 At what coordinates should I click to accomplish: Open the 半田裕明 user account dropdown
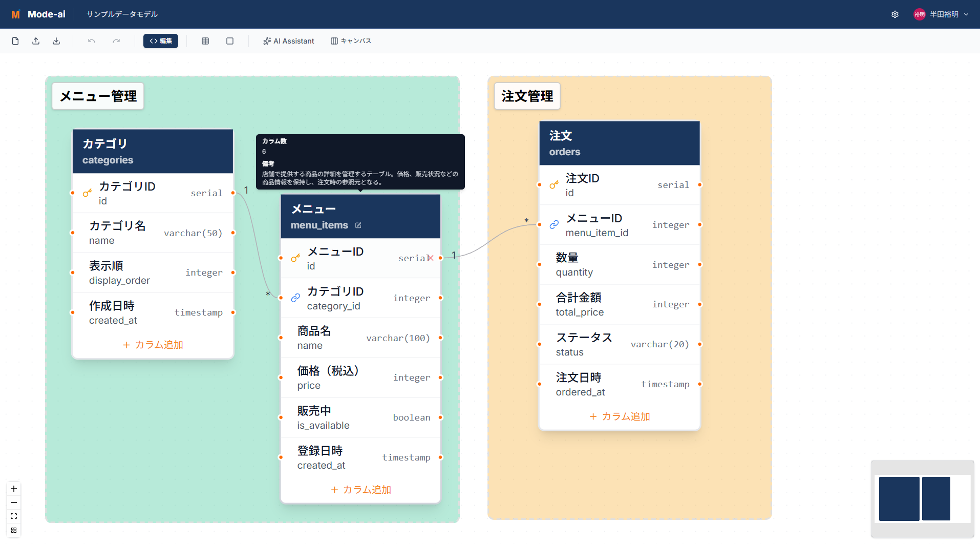click(x=941, y=14)
